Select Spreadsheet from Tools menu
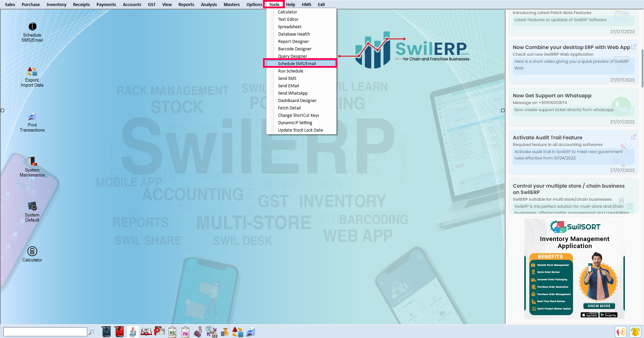 tap(301, 27)
